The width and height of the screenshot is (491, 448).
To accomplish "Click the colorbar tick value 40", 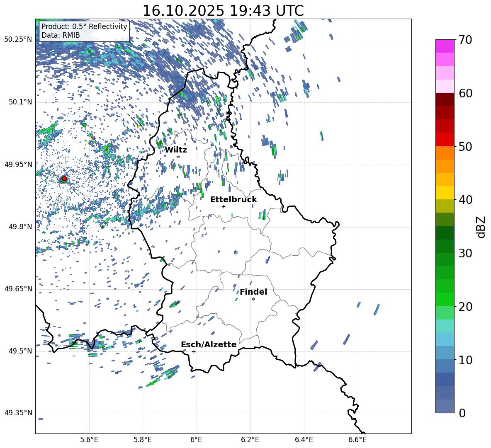I will 465,200.
